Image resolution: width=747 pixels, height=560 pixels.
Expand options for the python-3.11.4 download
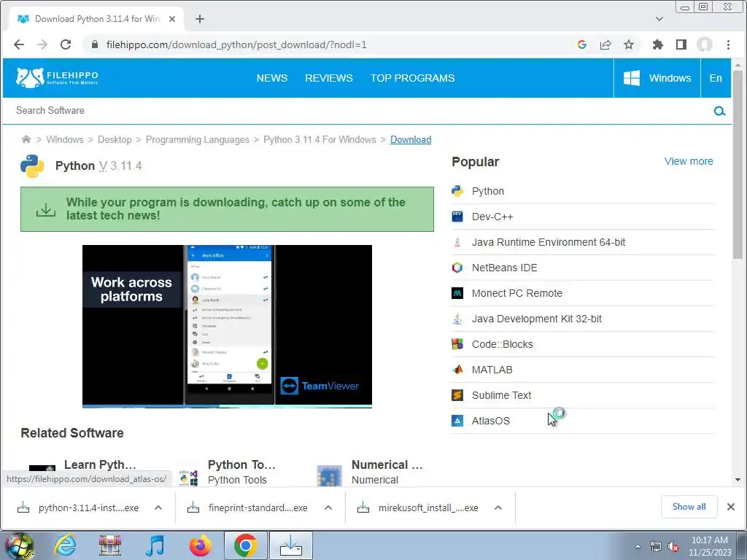(158, 507)
